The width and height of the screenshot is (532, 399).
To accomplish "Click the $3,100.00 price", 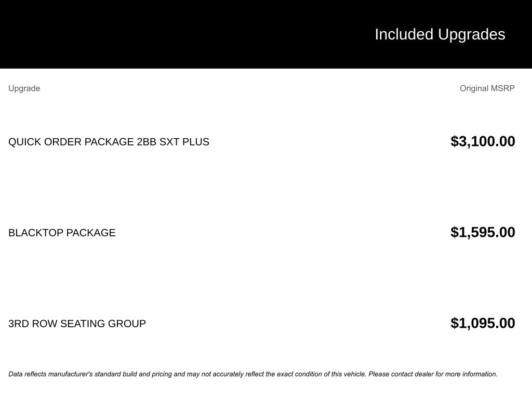I will click(483, 141).
